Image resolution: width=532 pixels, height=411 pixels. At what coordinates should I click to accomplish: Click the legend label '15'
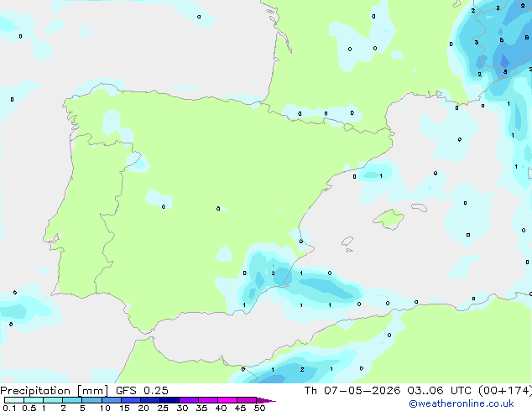pyautogui.click(x=124, y=408)
